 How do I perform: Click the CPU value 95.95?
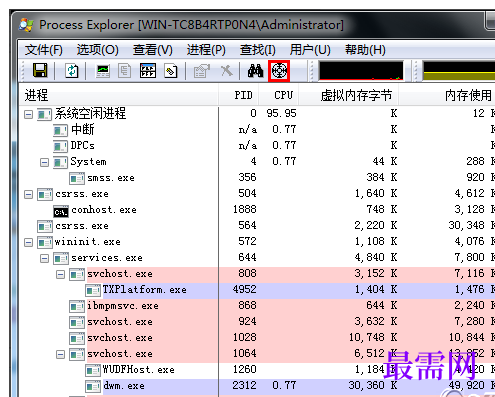coord(281,114)
